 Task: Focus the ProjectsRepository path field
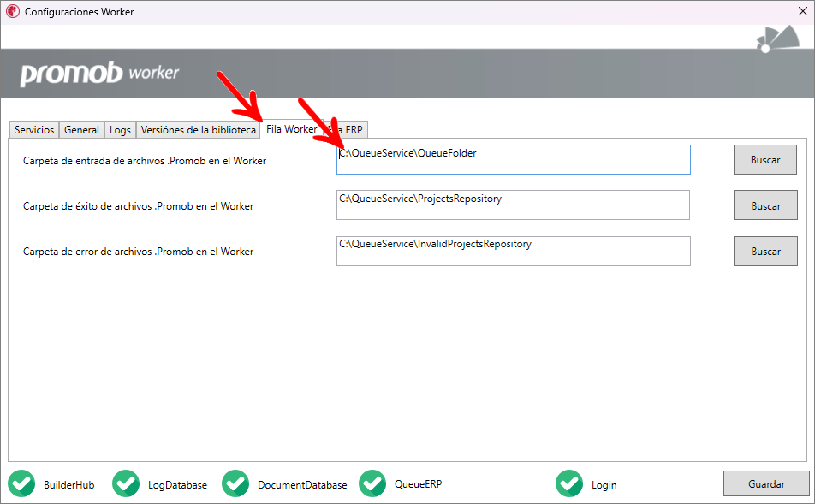pyautogui.click(x=513, y=205)
